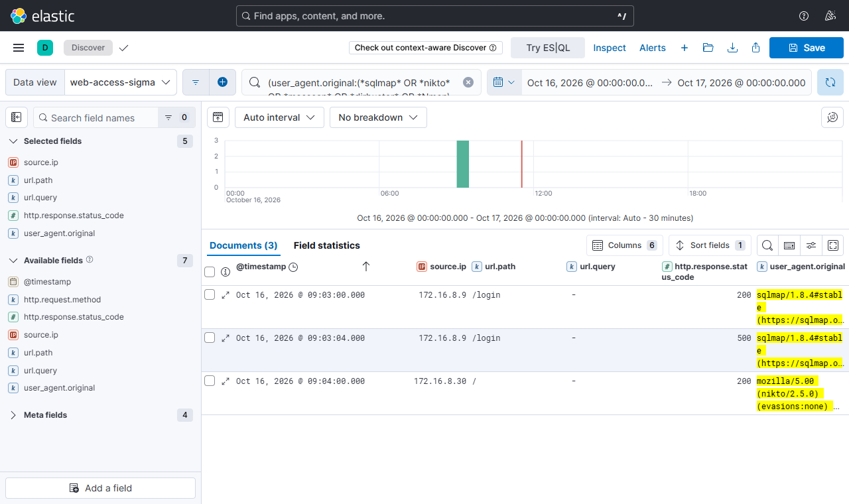
Task: Click the Save button
Action: point(807,48)
